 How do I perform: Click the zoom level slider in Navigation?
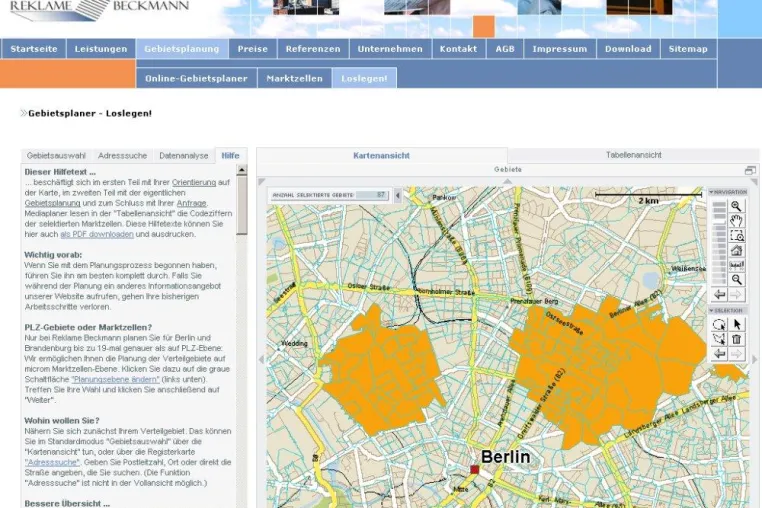[719, 243]
